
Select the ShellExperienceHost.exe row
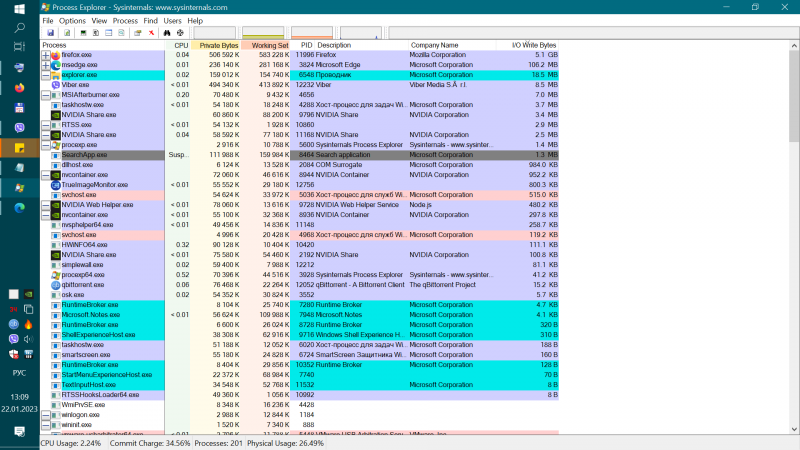coord(299,335)
